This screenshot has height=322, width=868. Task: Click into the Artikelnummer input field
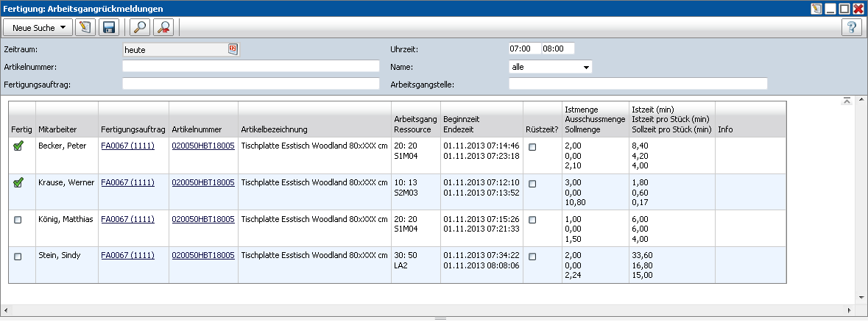250,66
